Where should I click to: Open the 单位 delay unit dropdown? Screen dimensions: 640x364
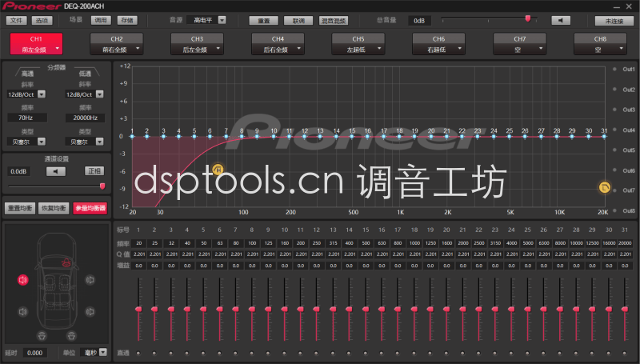point(103,352)
